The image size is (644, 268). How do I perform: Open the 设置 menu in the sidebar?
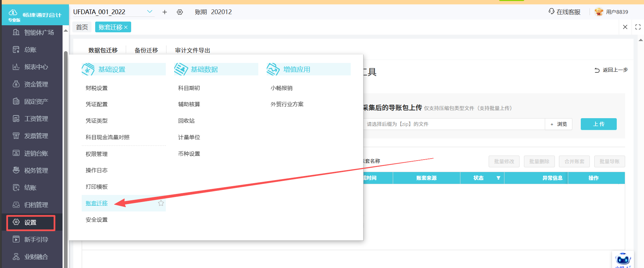[x=30, y=223]
